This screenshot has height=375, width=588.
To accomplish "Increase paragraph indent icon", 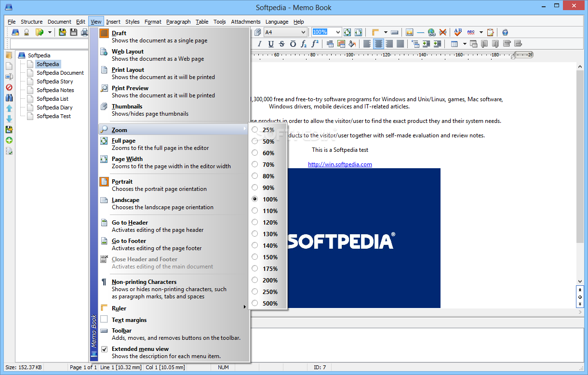I will pyautogui.click(x=426, y=44).
